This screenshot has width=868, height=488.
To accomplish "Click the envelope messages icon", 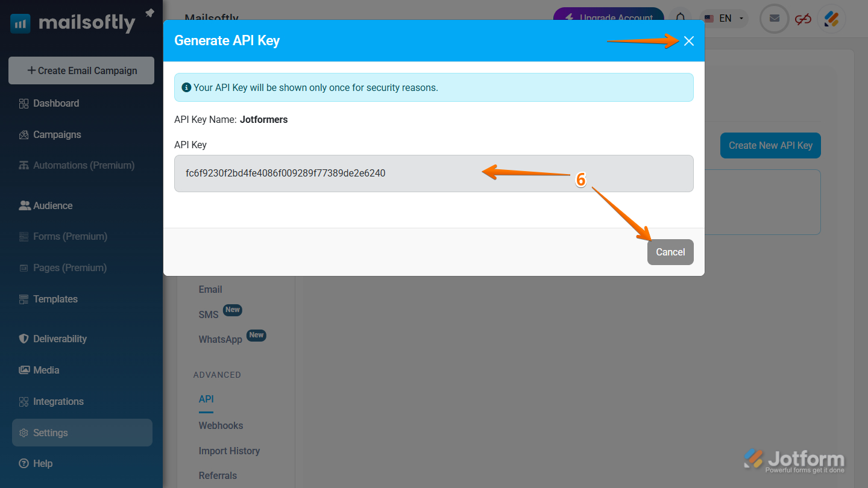I will [774, 19].
